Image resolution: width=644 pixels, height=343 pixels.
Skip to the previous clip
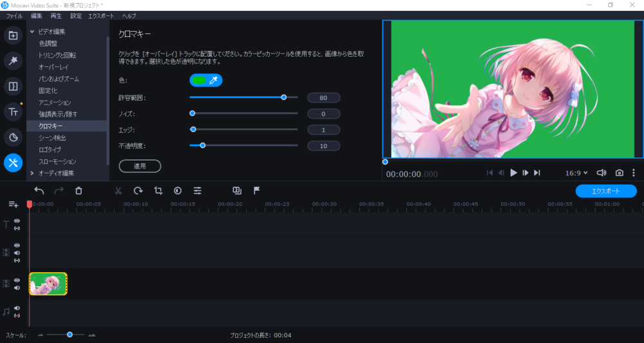(x=489, y=173)
